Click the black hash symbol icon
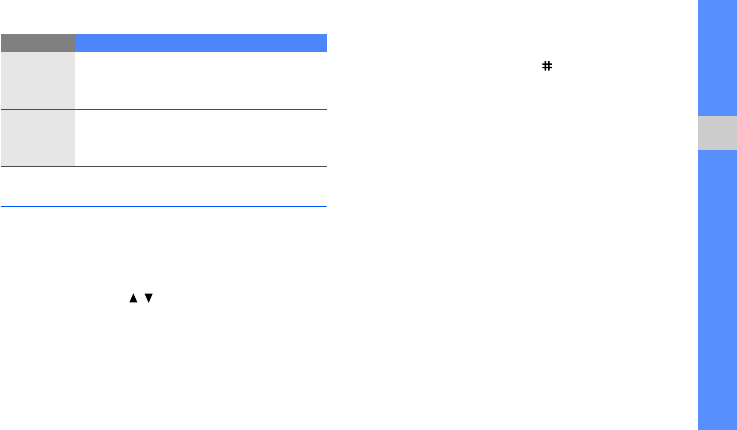Viewport: 737px width, 430px height. coord(547,66)
